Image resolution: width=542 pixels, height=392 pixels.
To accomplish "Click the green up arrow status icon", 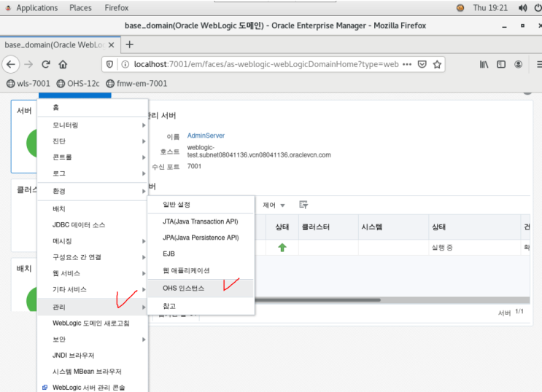I will click(282, 247).
